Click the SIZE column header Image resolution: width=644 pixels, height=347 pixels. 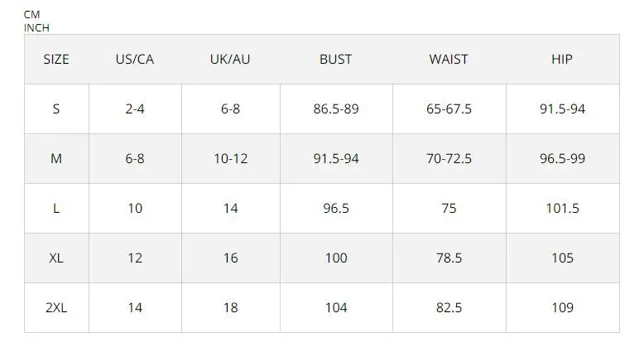(x=56, y=59)
